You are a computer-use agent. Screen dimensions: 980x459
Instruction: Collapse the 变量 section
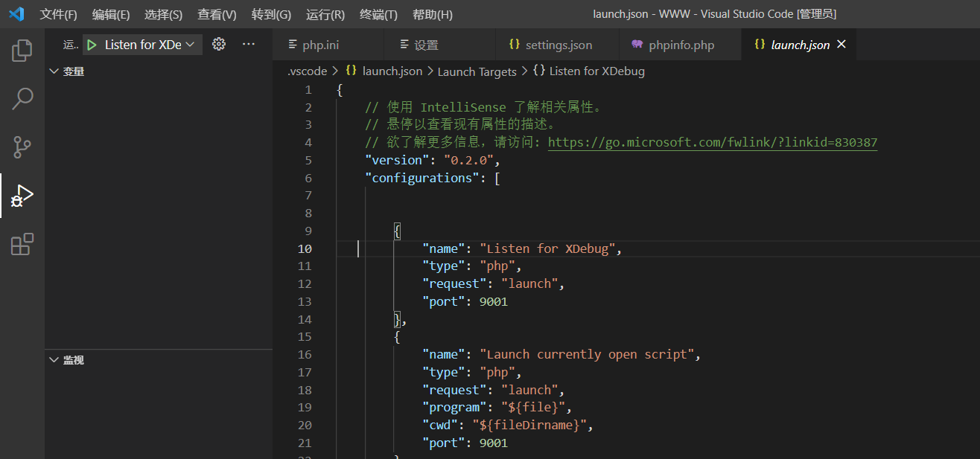click(66, 71)
